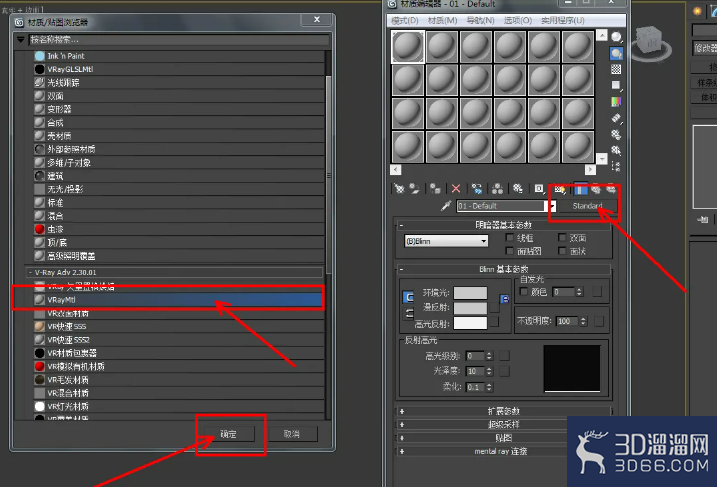Click the Standard material type button
Image resolution: width=717 pixels, height=487 pixels.
(x=588, y=206)
